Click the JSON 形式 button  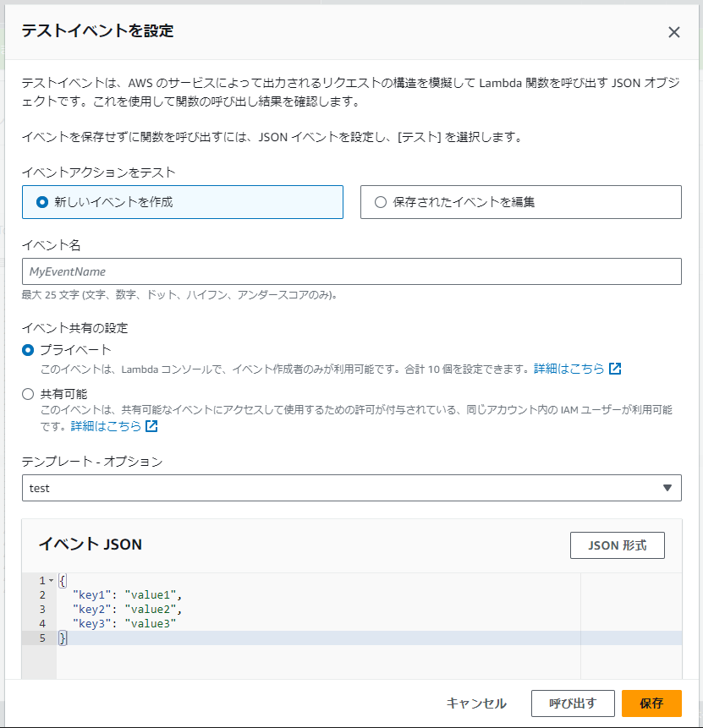coord(617,545)
